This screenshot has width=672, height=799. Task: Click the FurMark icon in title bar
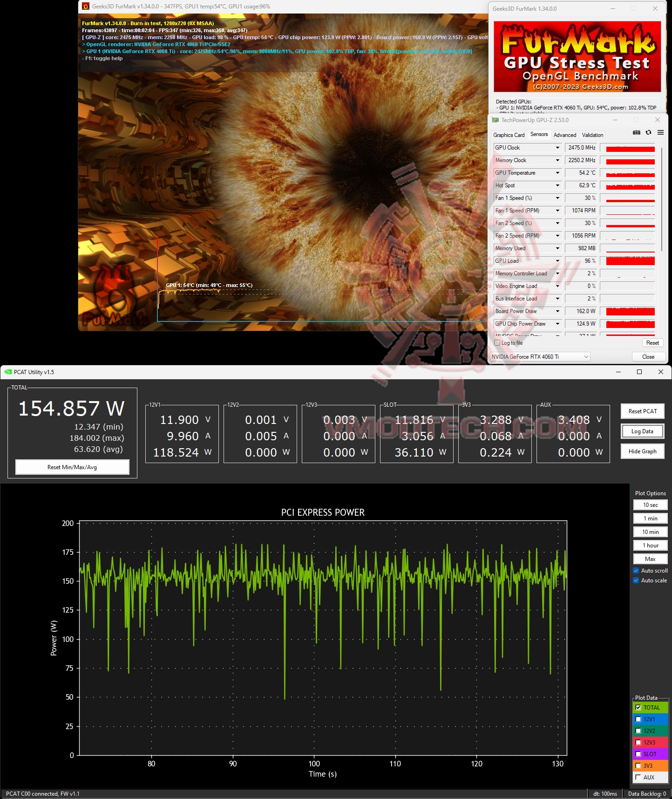[86, 7]
